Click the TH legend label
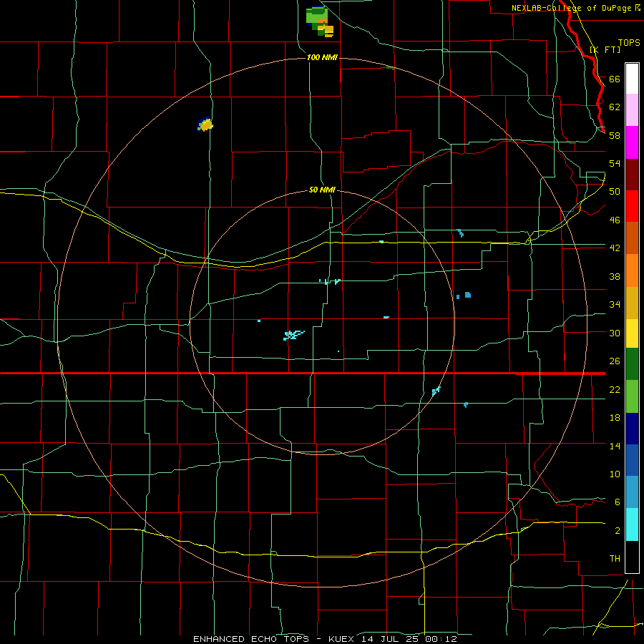 click(615, 559)
